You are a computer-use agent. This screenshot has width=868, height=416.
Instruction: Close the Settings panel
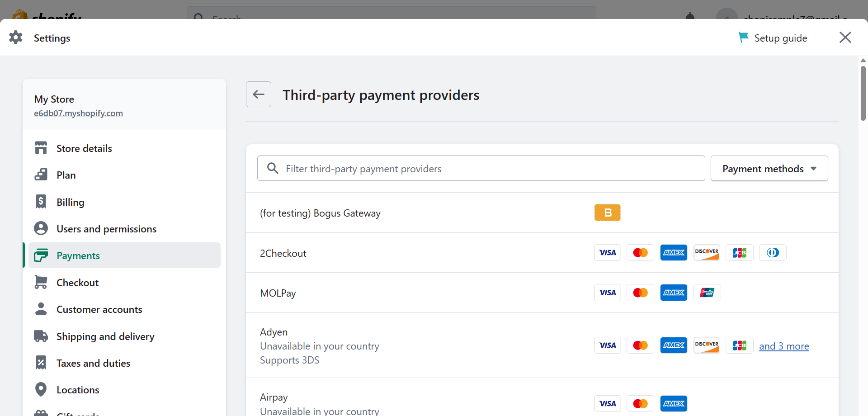845,38
